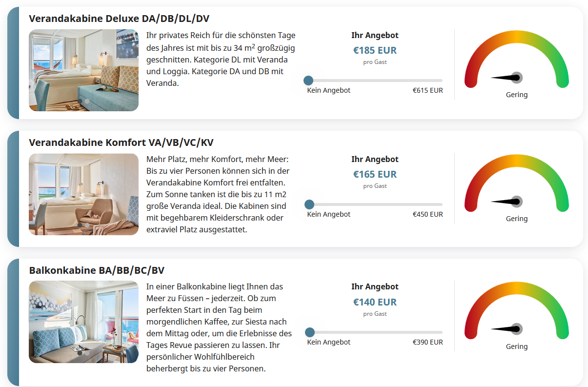This screenshot has height=387, width=588.
Task: Select second image dot on Komfort photo
Action: point(87,225)
